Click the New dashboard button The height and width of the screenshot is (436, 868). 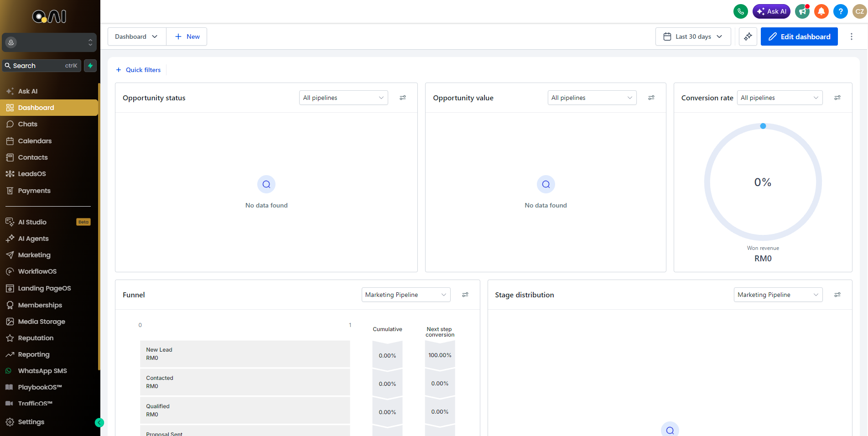click(187, 36)
